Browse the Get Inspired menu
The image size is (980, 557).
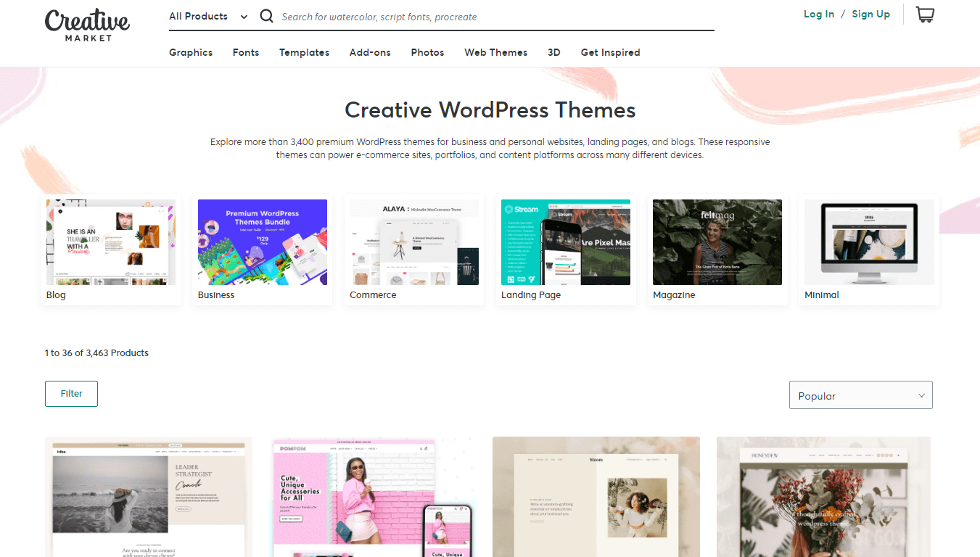[610, 51]
